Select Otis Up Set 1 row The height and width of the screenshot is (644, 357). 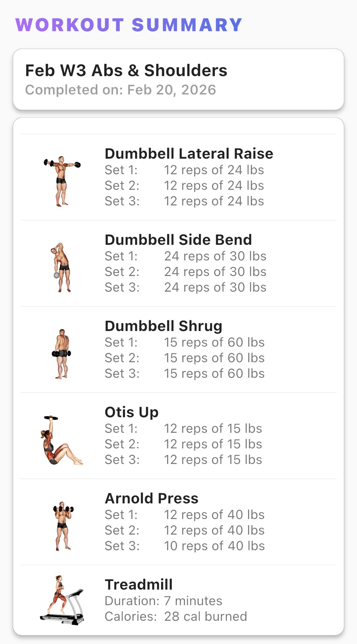pyautogui.click(x=183, y=429)
